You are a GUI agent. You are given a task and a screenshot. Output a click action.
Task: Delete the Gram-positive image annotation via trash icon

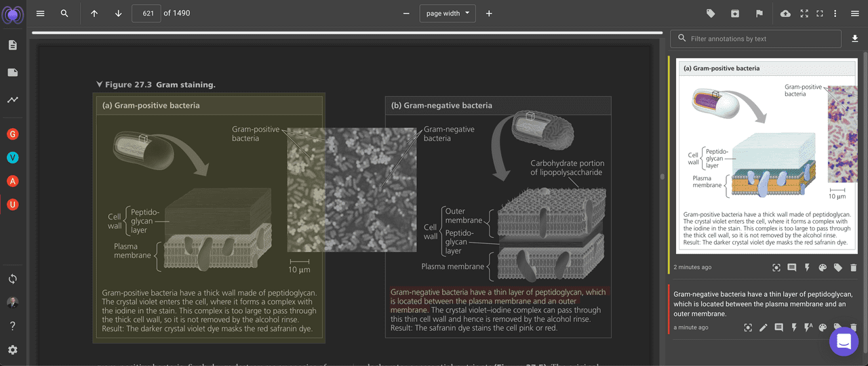point(853,268)
